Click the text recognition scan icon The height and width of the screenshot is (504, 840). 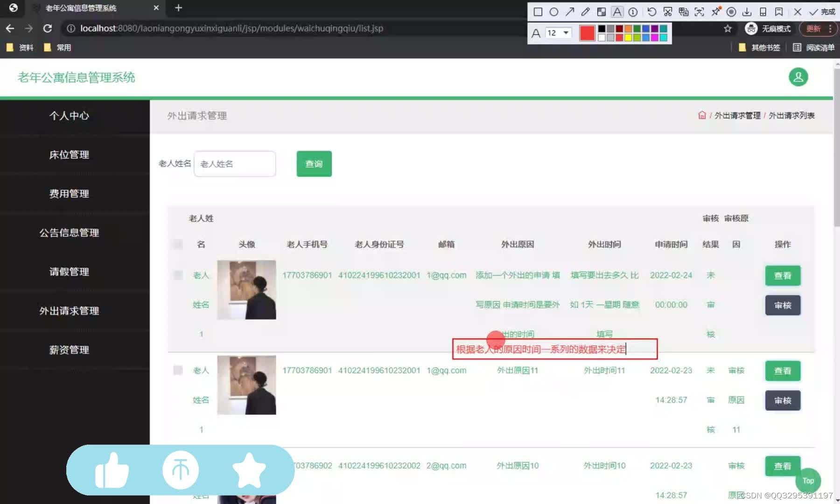point(699,12)
